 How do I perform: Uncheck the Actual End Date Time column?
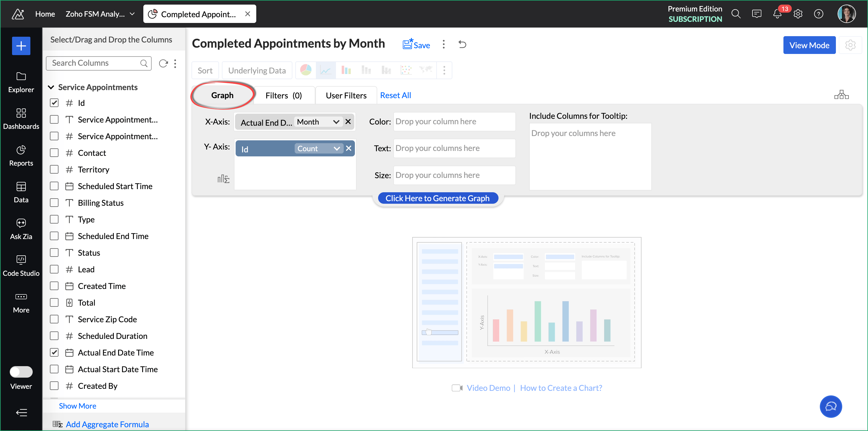pos(54,352)
